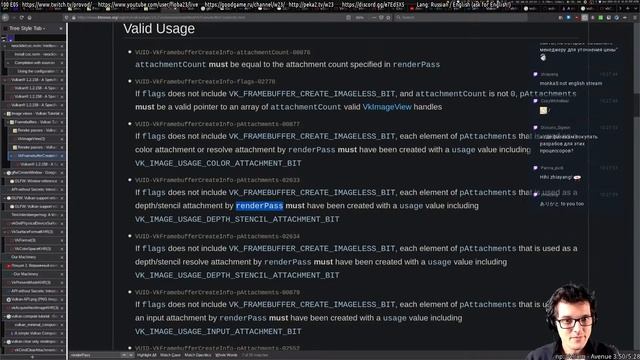Collapse the 'Image views - Vulkan Tutorial' tree twisty
Screen dimensions: 640x360
4,113
